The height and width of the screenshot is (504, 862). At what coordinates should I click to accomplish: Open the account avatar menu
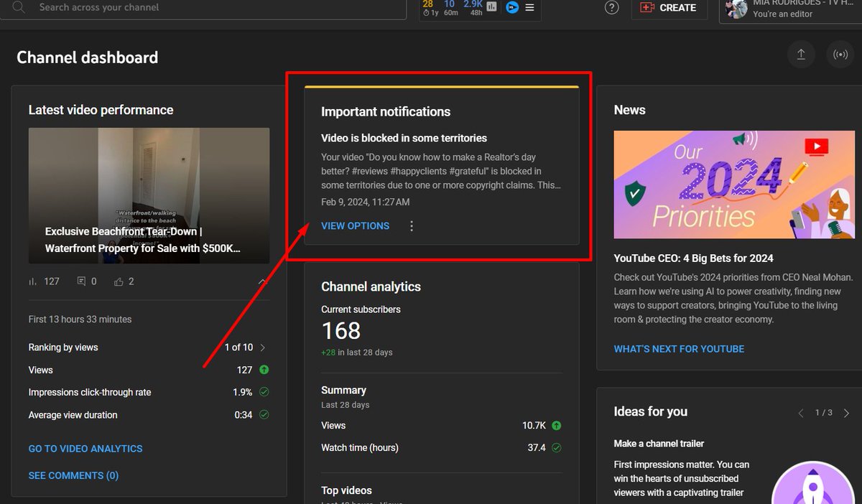(736, 9)
